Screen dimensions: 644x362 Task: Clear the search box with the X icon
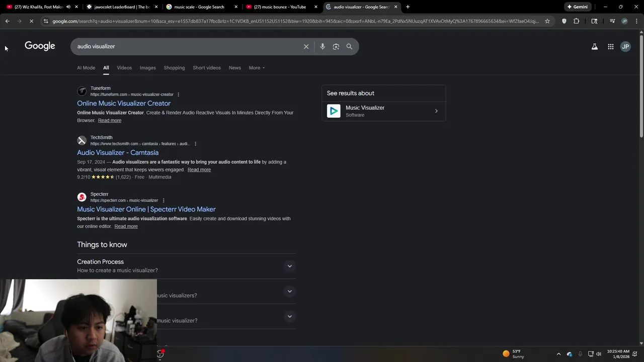(306, 46)
